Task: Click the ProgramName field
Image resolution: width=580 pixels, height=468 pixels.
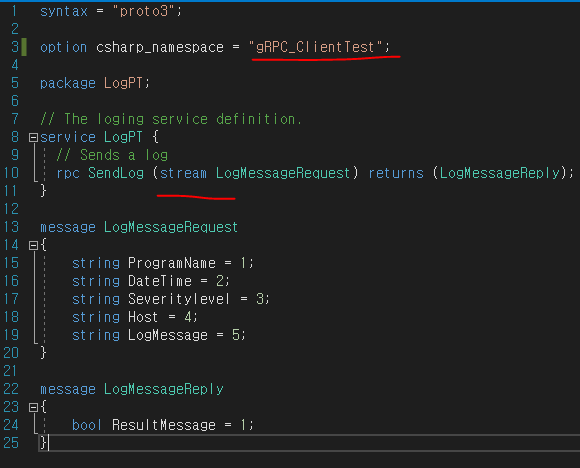Action: point(172,263)
